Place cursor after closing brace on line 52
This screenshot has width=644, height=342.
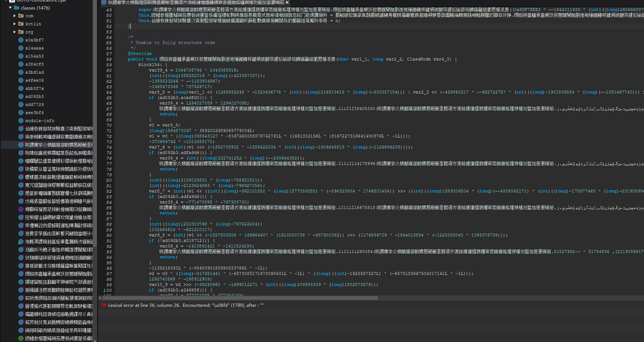click(x=131, y=26)
